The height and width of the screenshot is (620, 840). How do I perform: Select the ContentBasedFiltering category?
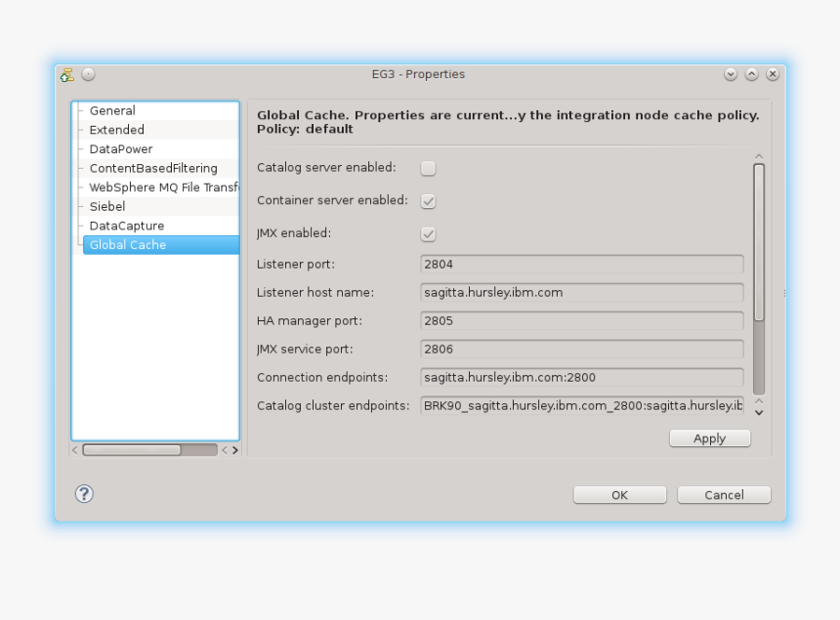[x=153, y=168]
